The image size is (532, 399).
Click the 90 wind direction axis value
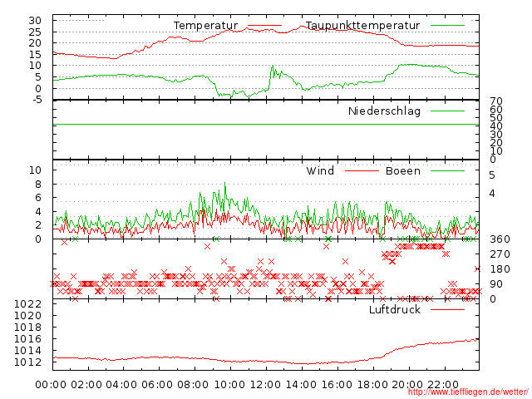pyautogui.click(x=496, y=284)
